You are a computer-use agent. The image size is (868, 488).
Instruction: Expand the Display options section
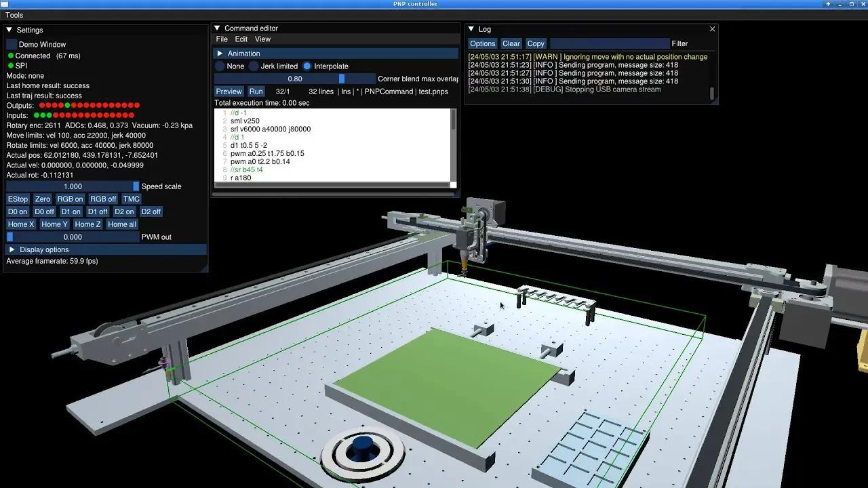[x=12, y=249]
